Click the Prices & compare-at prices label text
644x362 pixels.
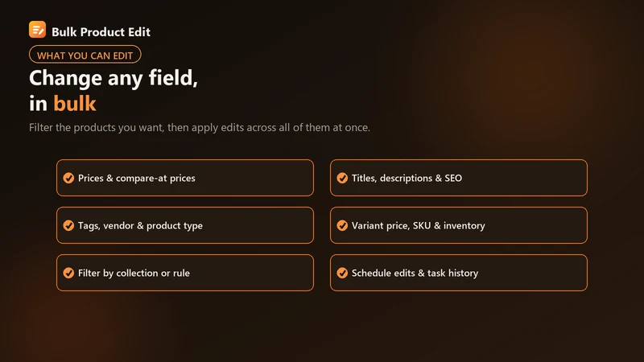coord(137,179)
